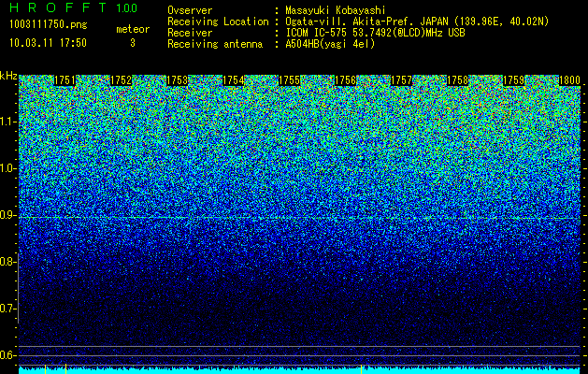Click the HROFFT program title
588x374 pixels.
(58, 7)
